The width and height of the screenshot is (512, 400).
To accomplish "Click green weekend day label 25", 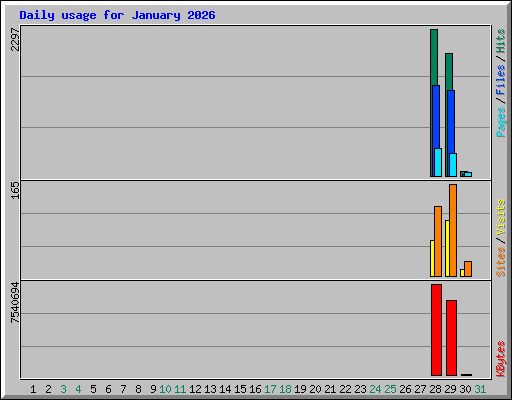I will click(390, 389).
